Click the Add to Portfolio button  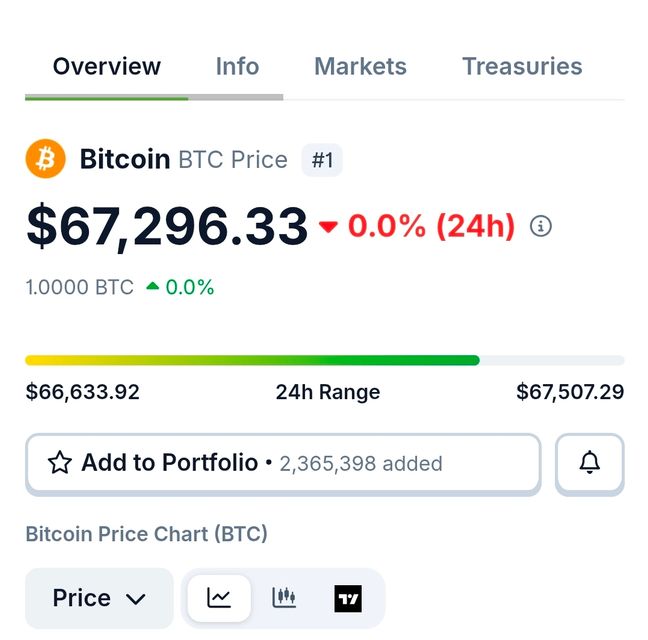click(x=282, y=463)
